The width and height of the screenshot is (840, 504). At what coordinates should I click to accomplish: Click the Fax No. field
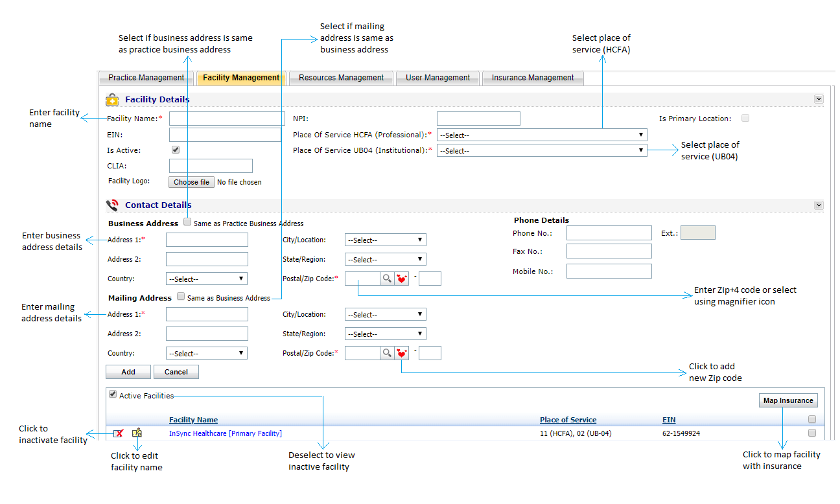point(609,251)
